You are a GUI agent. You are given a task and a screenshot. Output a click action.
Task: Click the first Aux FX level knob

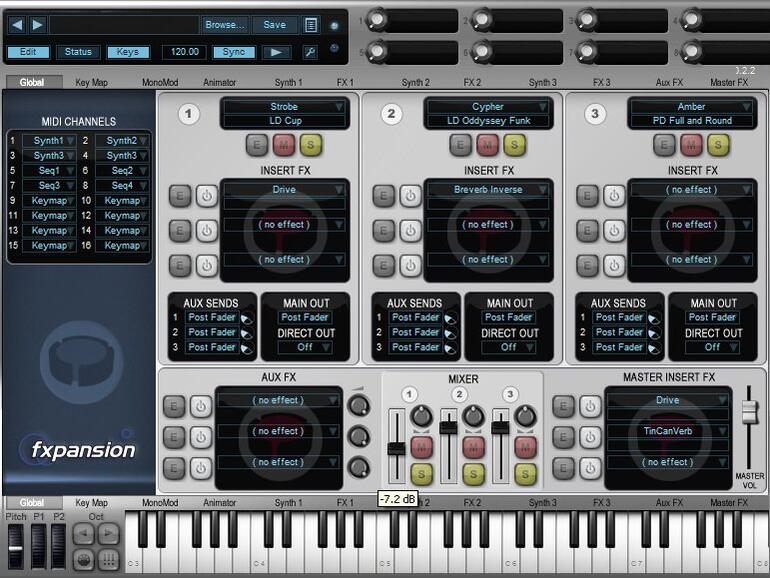[x=358, y=406]
